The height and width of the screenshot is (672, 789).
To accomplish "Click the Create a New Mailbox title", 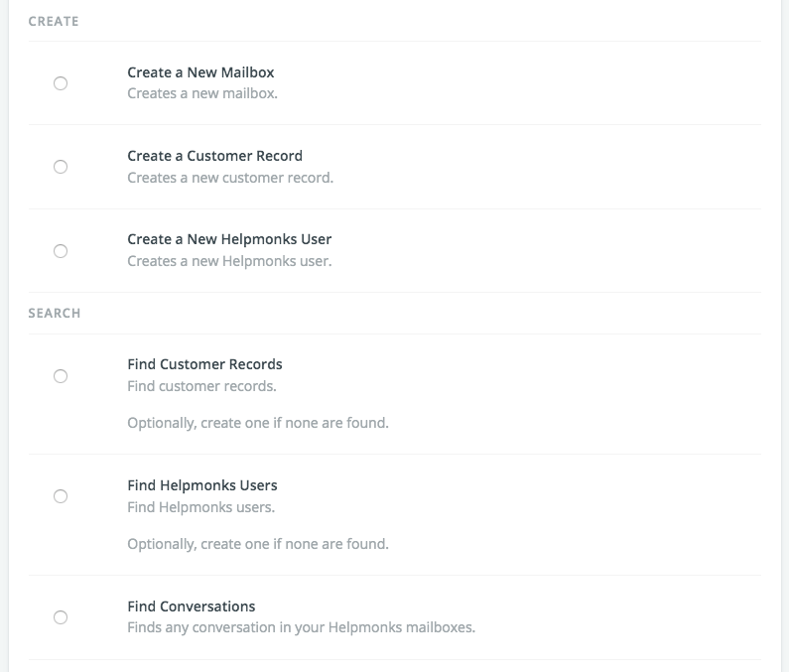I will 200,72.
